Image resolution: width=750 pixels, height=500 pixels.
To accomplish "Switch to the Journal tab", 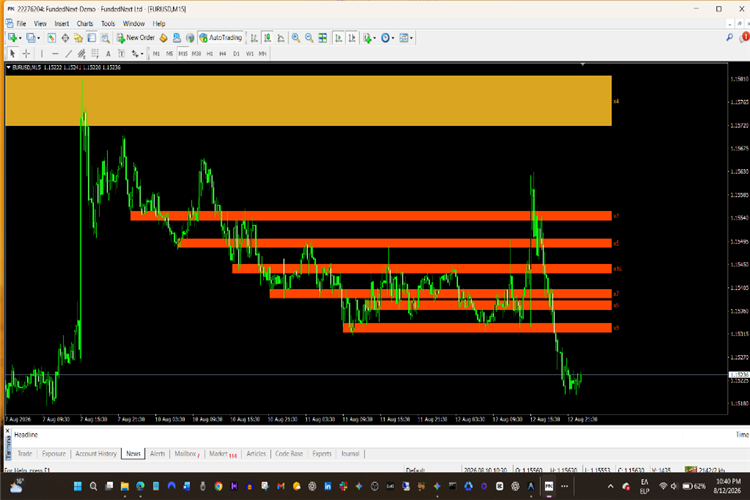I will [350, 454].
